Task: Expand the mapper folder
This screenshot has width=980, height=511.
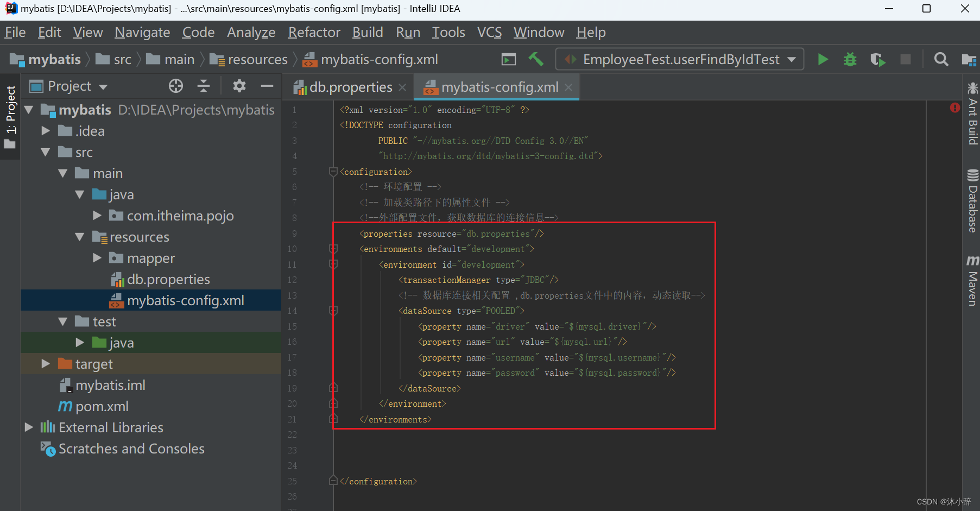Action: point(97,258)
